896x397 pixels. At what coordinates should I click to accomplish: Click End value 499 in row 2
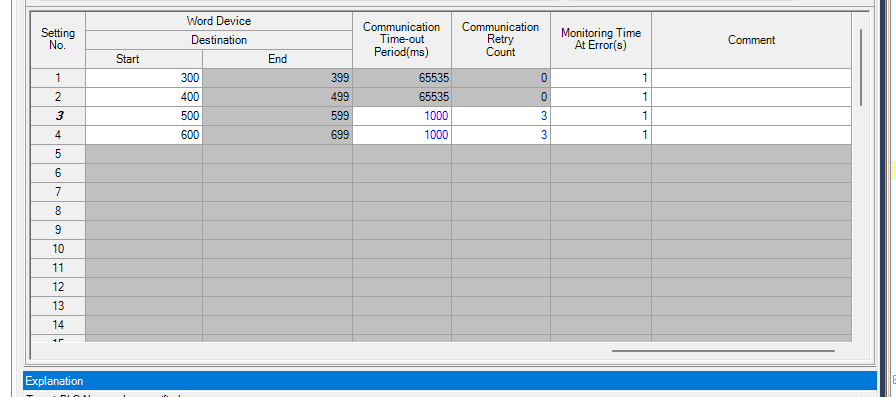coord(277,97)
